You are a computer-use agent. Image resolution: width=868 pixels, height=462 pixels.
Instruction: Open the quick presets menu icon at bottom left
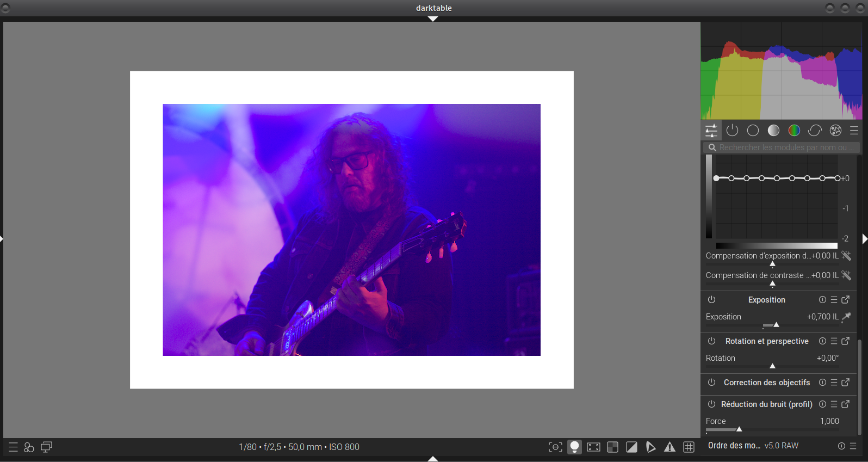(x=14, y=447)
